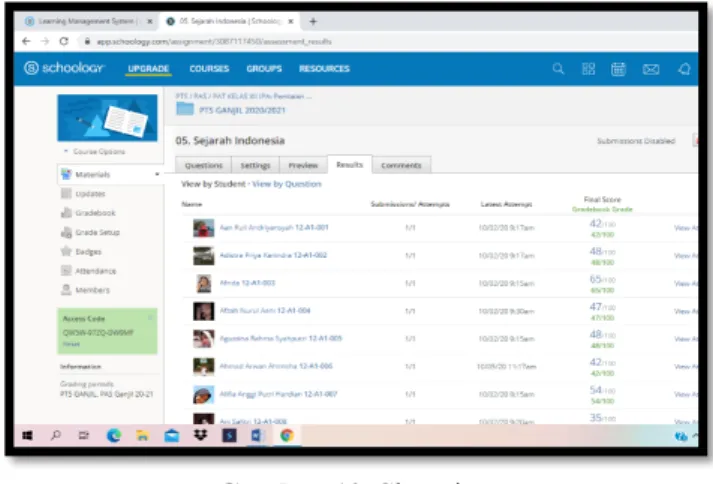
Task: Open Windows Start menu
Action: 27,436
